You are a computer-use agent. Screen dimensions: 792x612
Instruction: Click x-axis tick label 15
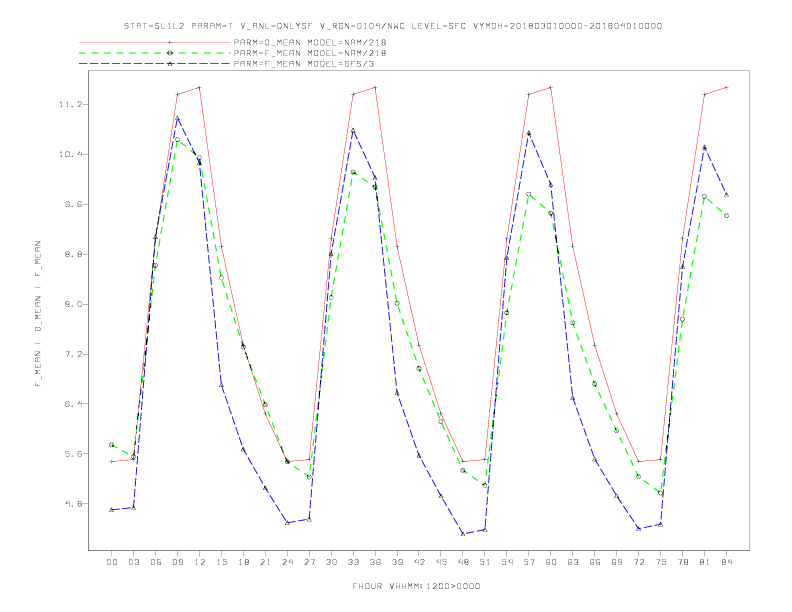(221, 562)
